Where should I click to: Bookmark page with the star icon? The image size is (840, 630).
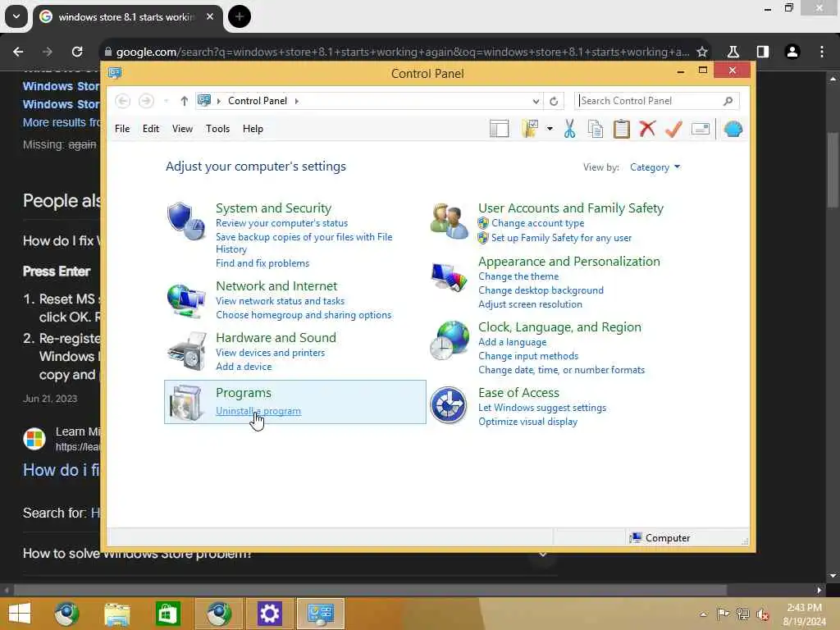pyautogui.click(x=702, y=52)
